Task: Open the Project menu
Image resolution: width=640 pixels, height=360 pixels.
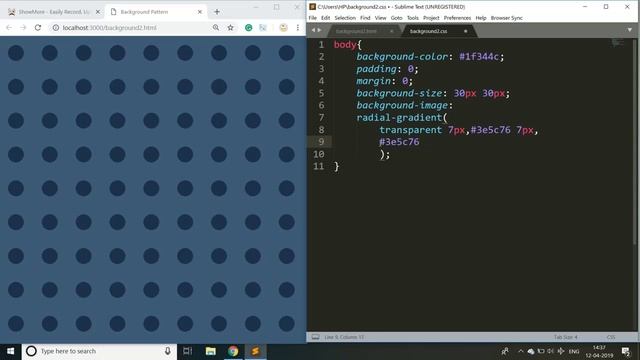Action: click(431, 18)
